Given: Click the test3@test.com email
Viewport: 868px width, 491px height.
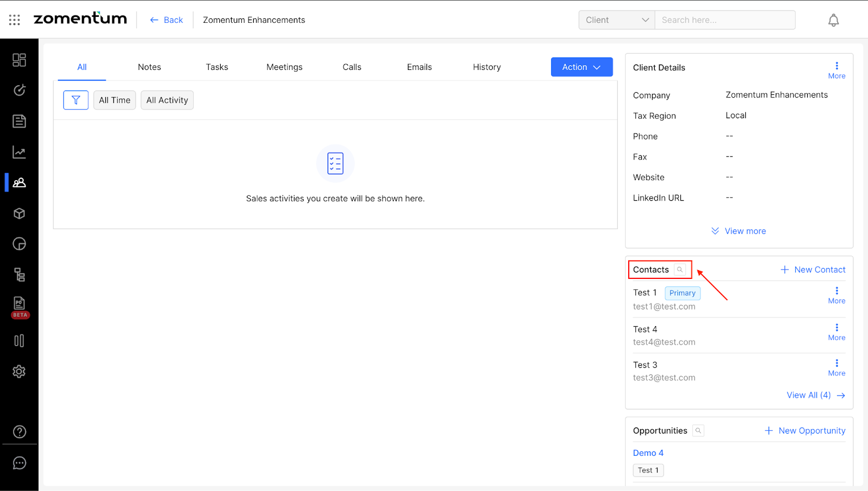Looking at the screenshot, I should [x=664, y=378].
